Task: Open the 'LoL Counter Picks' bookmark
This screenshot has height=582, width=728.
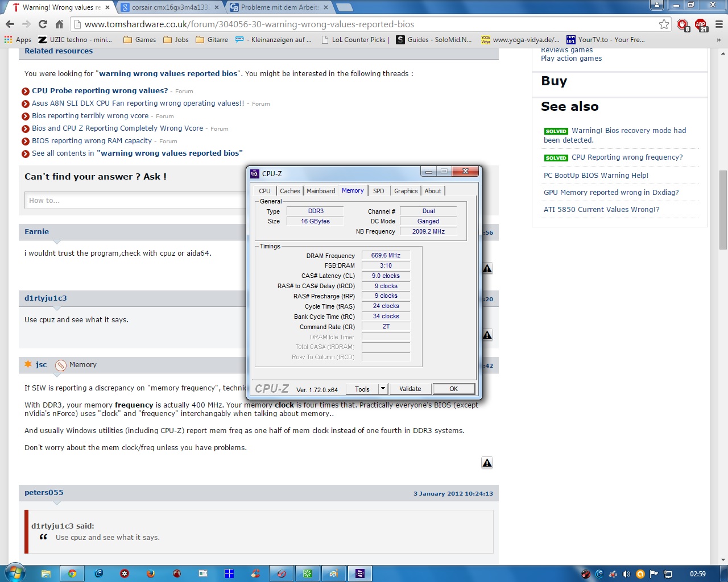Action: [355, 40]
